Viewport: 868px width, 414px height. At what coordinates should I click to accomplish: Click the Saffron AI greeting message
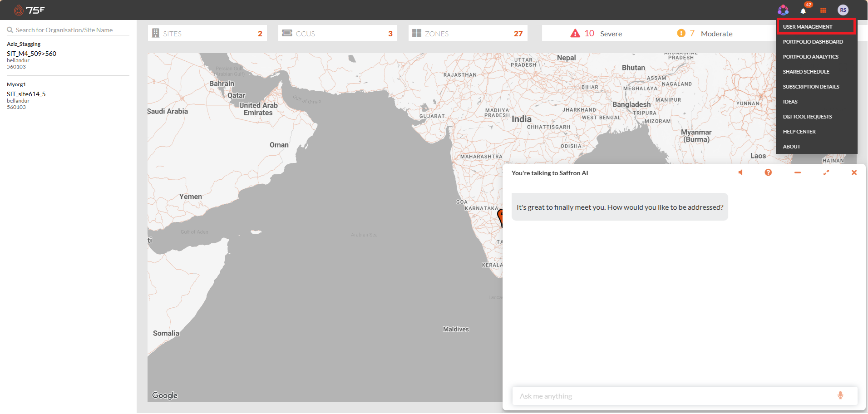620,207
